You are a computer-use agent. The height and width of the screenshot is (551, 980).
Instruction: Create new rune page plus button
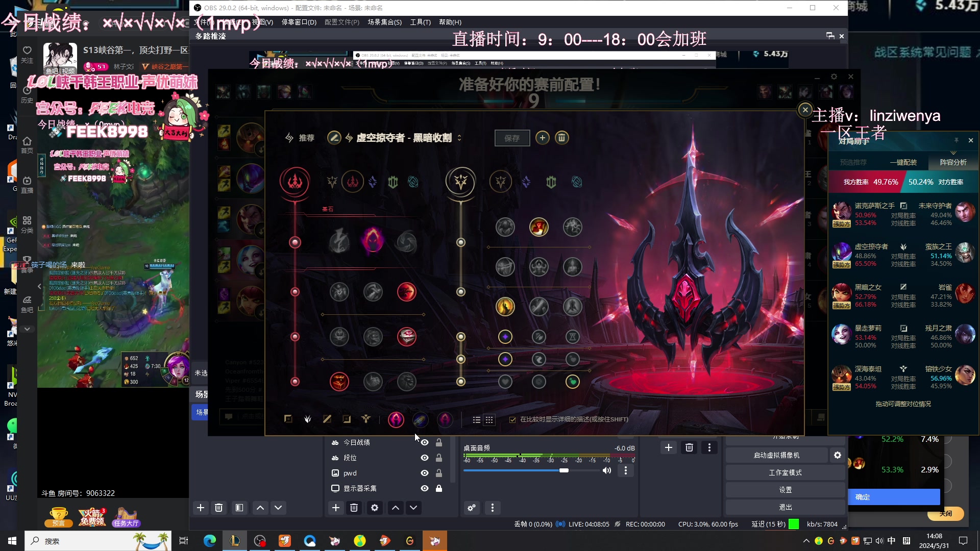pos(543,138)
